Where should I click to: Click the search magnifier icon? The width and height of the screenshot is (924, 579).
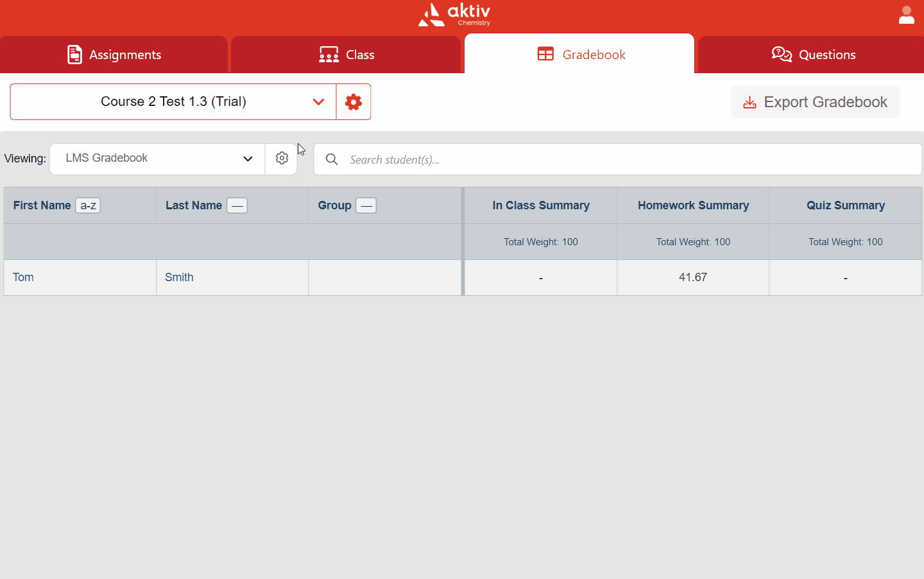click(x=331, y=159)
